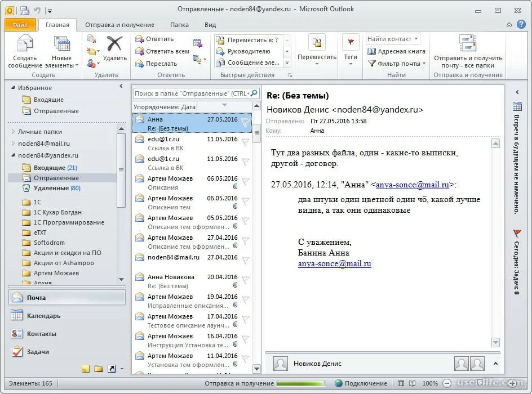Image resolution: width=532 pixels, height=394 pixels.
Task: Forward the message with Переслать
Action: point(156,64)
